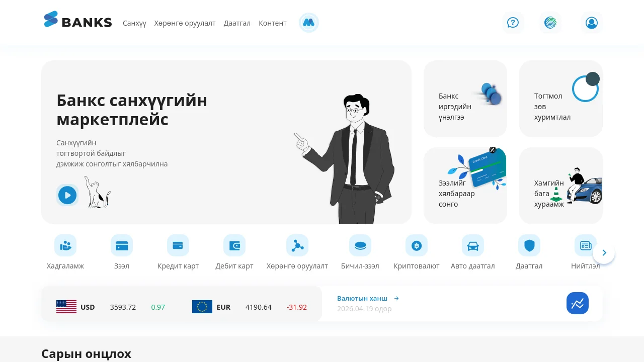Click the Хадгаламж savings icon
Screen dimensions: 644x362
click(x=65, y=245)
